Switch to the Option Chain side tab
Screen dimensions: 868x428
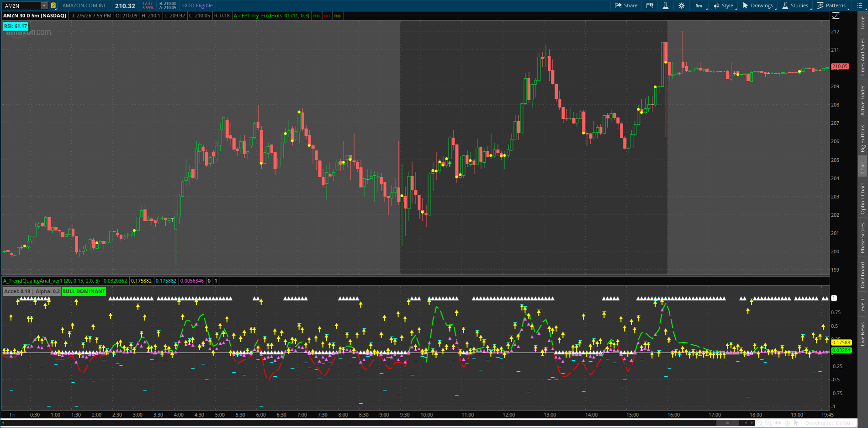(863, 198)
